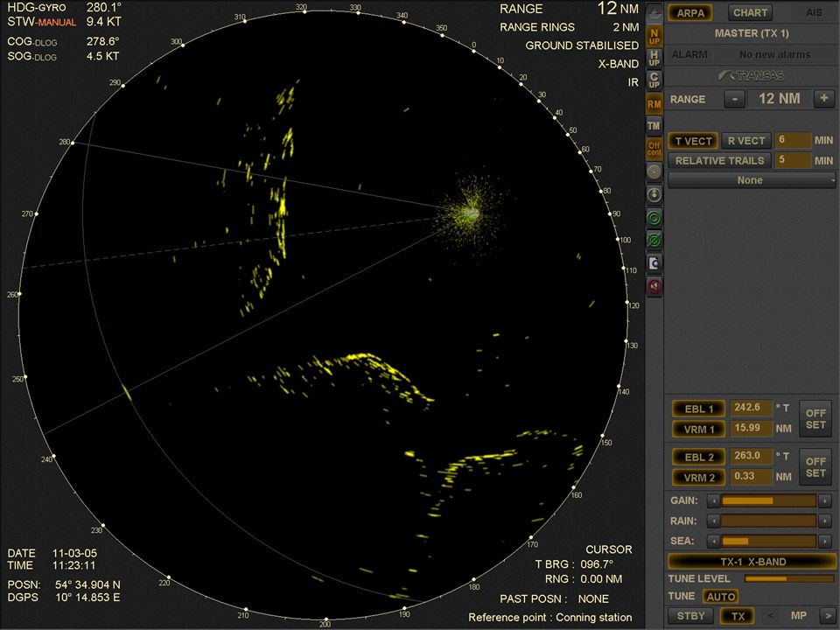Image resolution: width=840 pixels, height=630 pixels.
Task: Set radar to transmit (TX)
Action: point(738,615)
